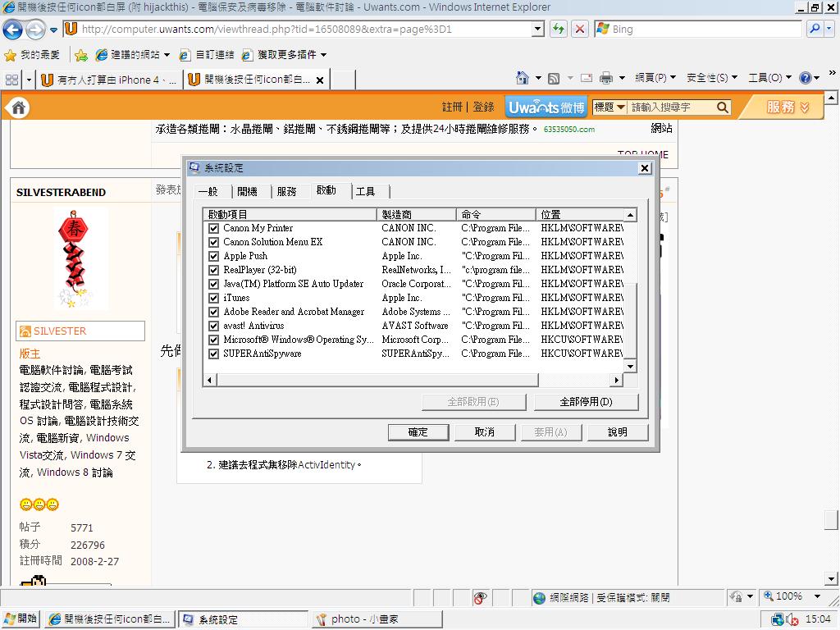Click the Uwants 微博 logo
Screen dimensions: 840x630
coord(546,107)
